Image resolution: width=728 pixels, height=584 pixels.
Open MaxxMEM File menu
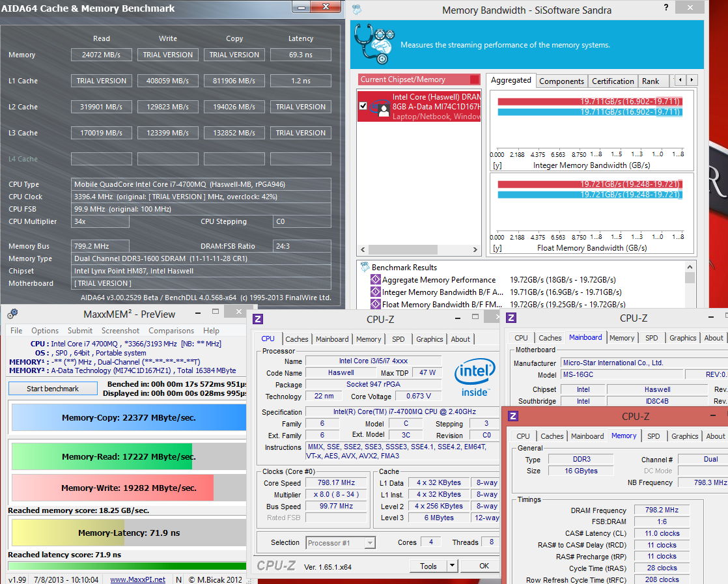[x=16, y=331]
